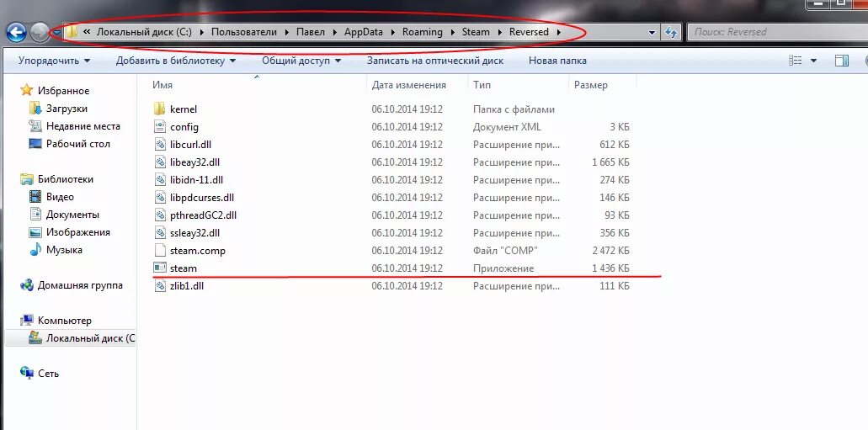Image resolution: width=868 pixels, height=430 pixels.
Task: Open the recent locations history dropdown
Action: pos(56,33)
